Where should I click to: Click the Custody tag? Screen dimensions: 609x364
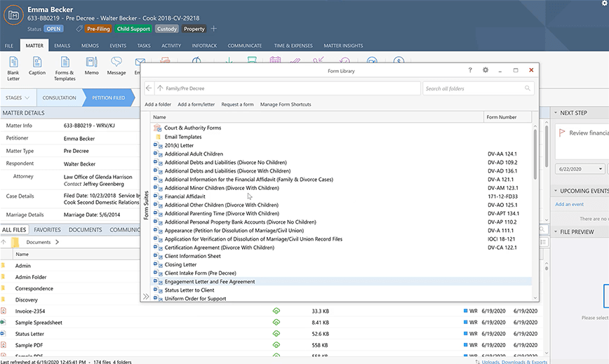(166, 29)
